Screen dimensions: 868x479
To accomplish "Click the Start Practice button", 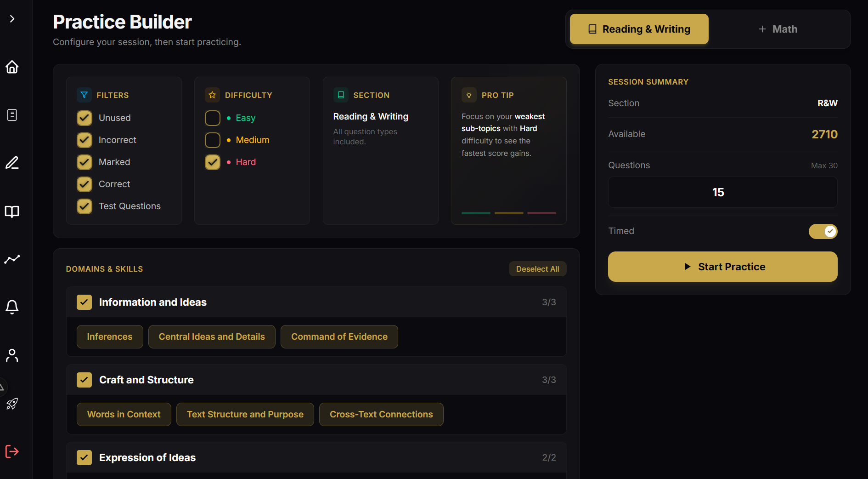I will coord(723,267).
